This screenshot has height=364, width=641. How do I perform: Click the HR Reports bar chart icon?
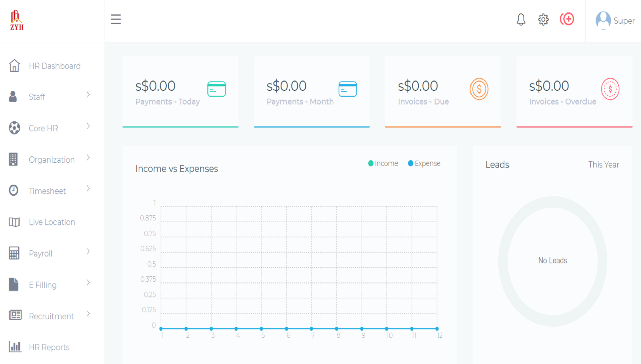15,346
